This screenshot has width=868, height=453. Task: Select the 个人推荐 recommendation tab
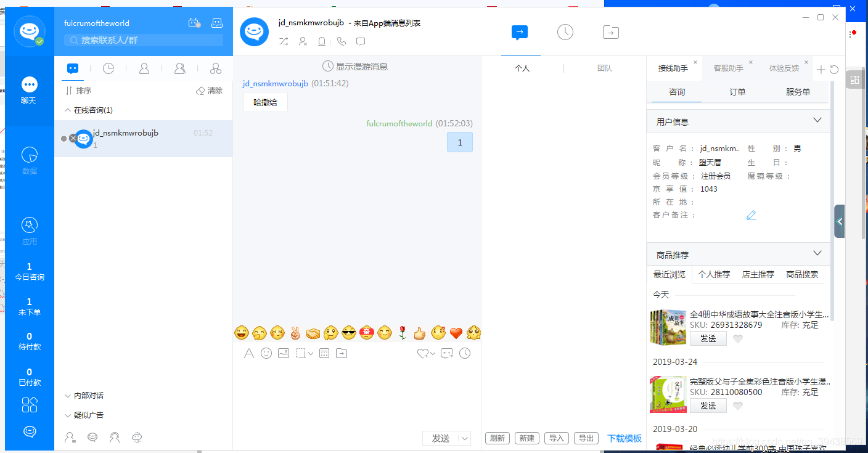point(714,275)
